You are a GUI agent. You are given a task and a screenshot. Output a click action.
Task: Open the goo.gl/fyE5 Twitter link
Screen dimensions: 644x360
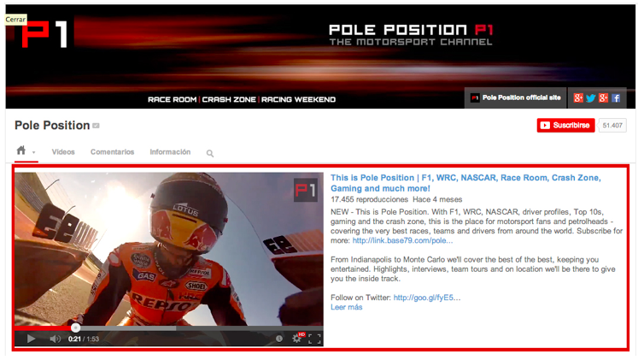point(427,298)
